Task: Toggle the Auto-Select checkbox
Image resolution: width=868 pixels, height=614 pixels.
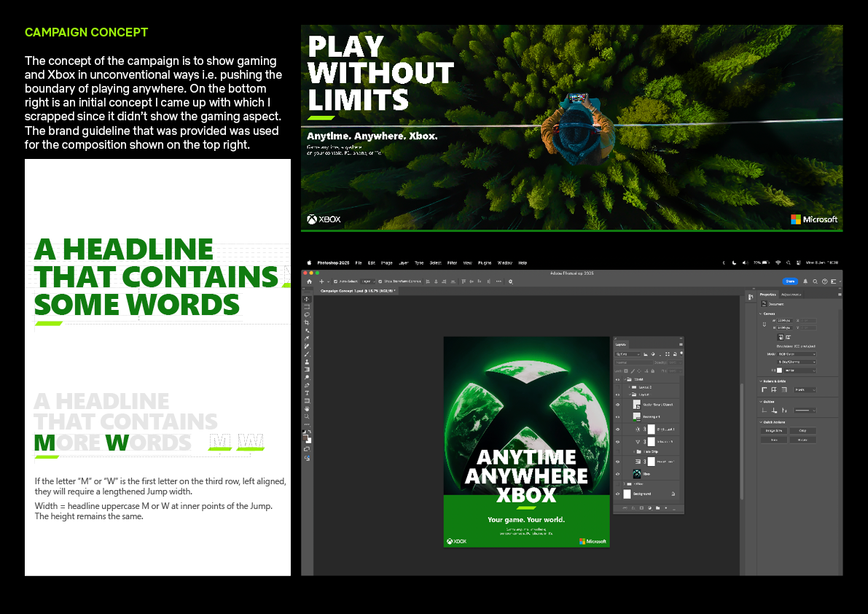Action: click(335, 281)
